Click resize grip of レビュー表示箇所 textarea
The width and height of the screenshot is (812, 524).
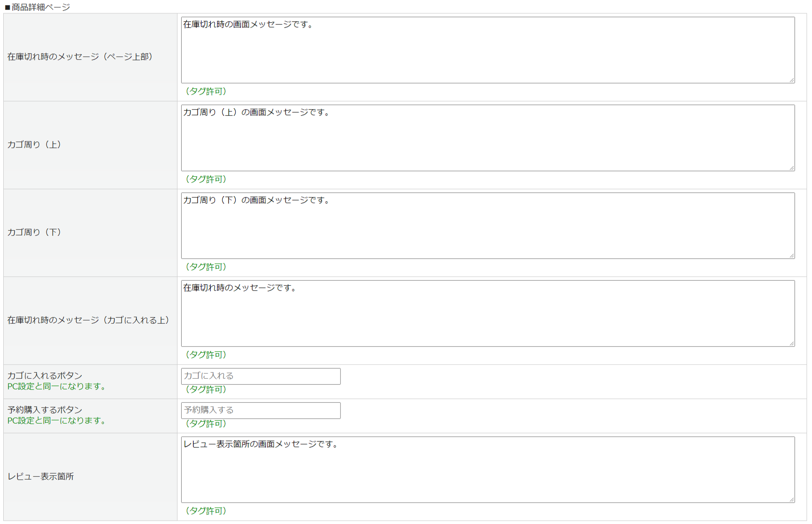[x=792, y=500]
